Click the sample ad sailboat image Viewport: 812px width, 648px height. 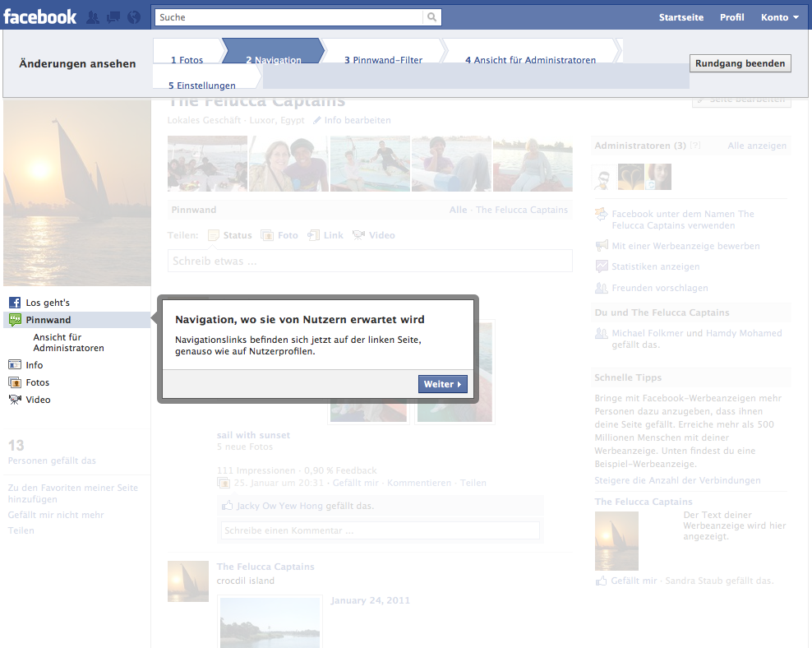pyautogui.click(x=616, y=541)
